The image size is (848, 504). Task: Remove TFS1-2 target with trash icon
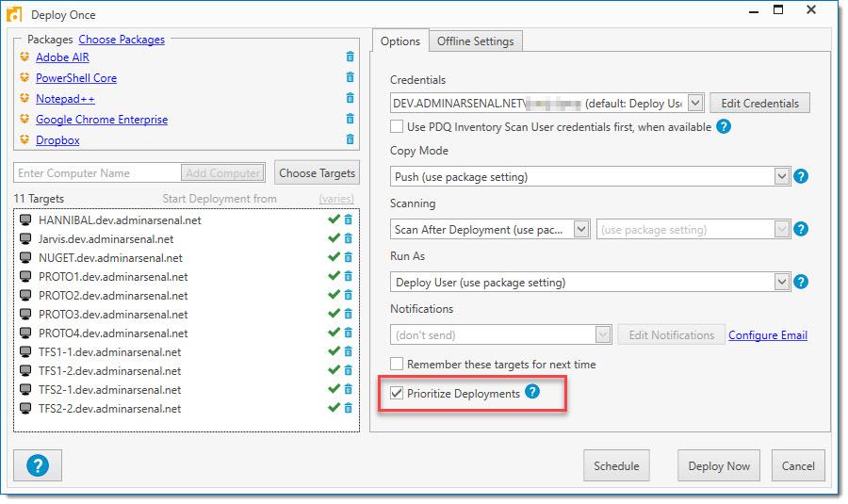click(x=349, y=370)
